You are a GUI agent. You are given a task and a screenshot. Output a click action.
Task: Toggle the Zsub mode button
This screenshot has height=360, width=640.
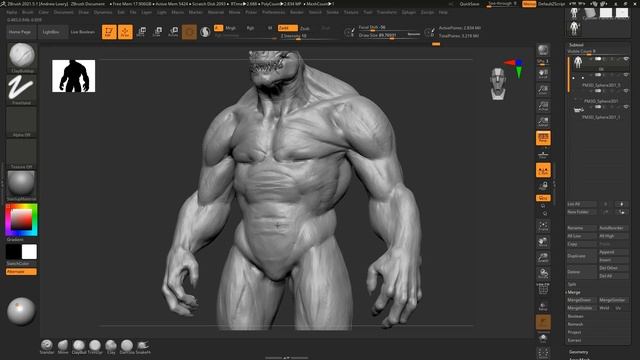pos(305,28)
